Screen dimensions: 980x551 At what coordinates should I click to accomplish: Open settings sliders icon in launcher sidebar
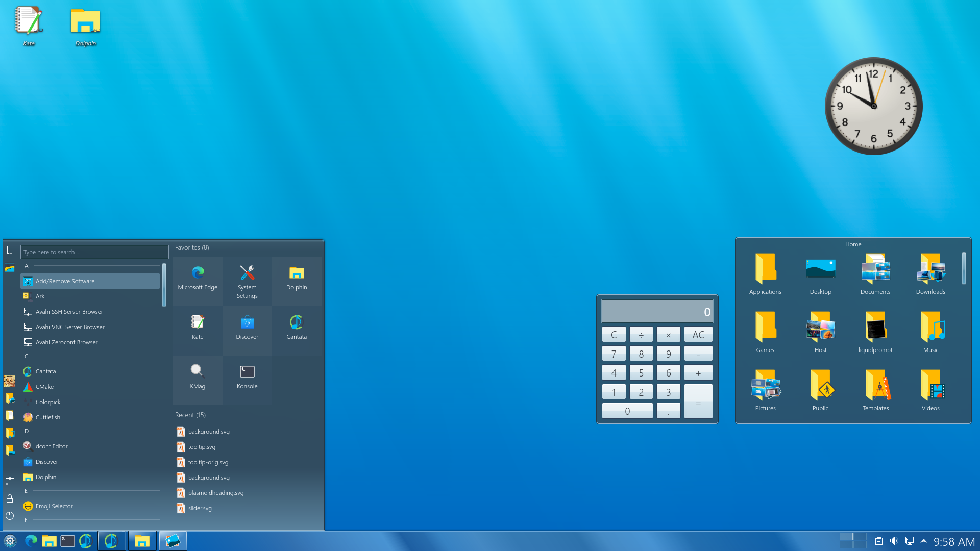tap(10, 481)
